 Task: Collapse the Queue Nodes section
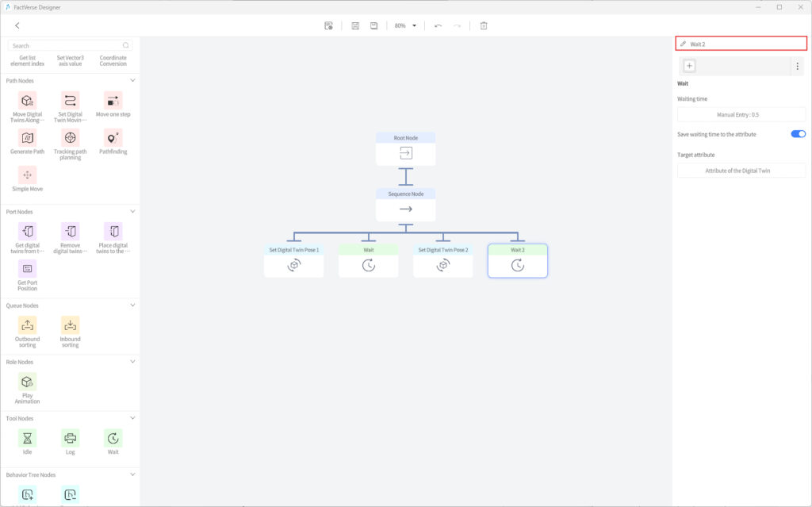[132, 305]
